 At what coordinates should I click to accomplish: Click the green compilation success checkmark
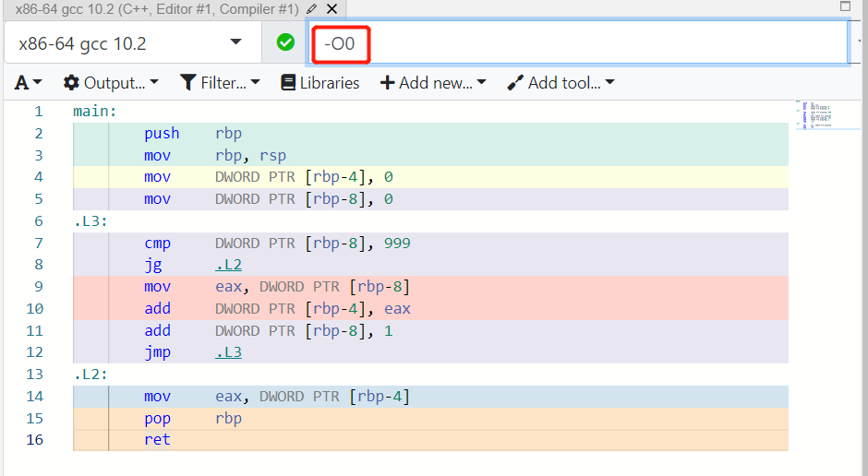point(285,42)
